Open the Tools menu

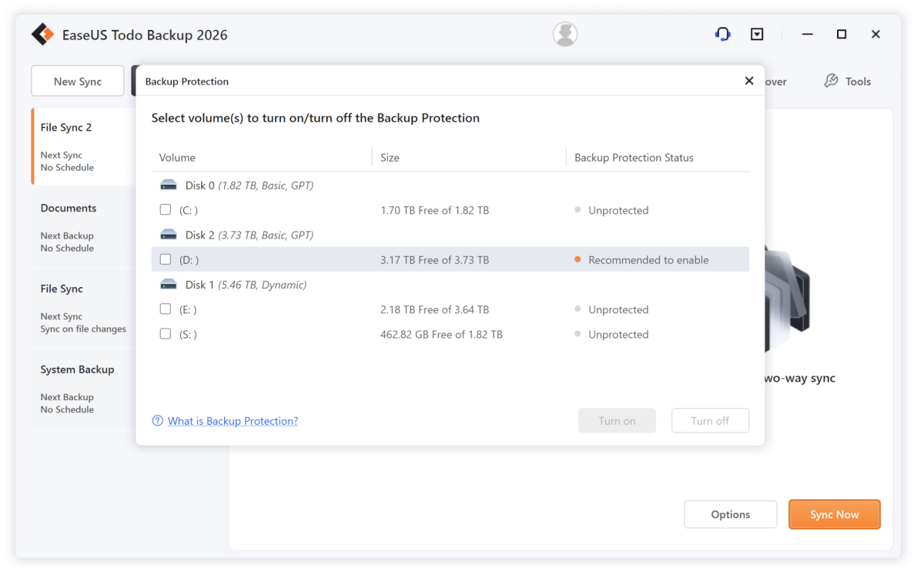pyautogui.click(x=847, y=81)
